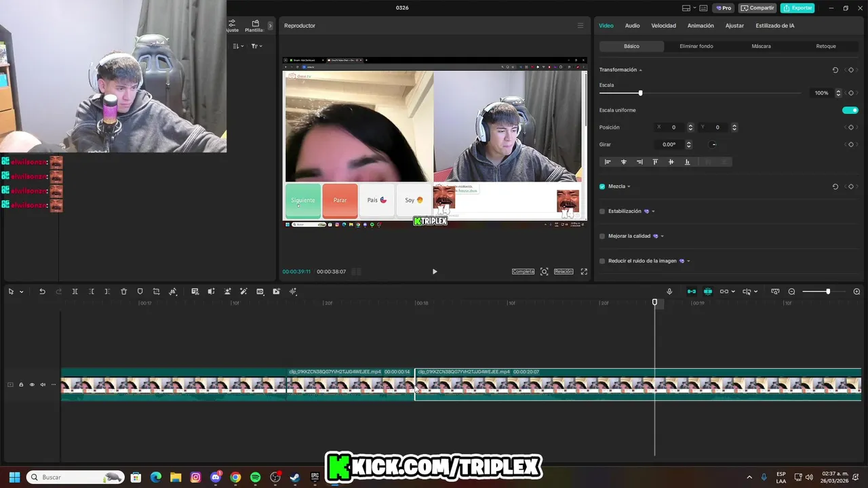Viewport: 868px width, 488px height.
Task: Click the delete-right trim icon
Action: [107, 291]
